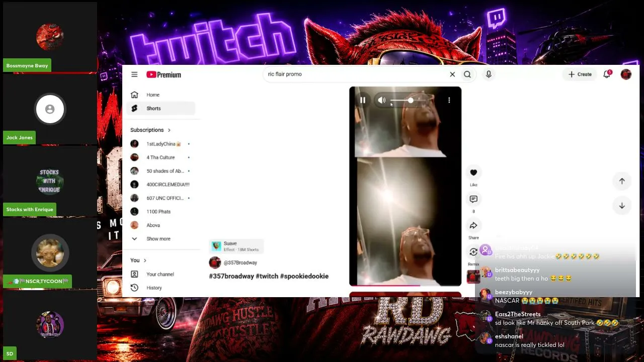Share the Short
This screenshot has width=644, height=362.
473,226
